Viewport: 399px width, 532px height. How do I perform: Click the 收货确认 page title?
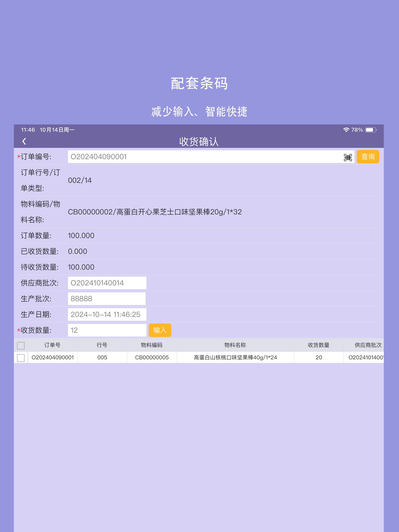coord(199,141)
